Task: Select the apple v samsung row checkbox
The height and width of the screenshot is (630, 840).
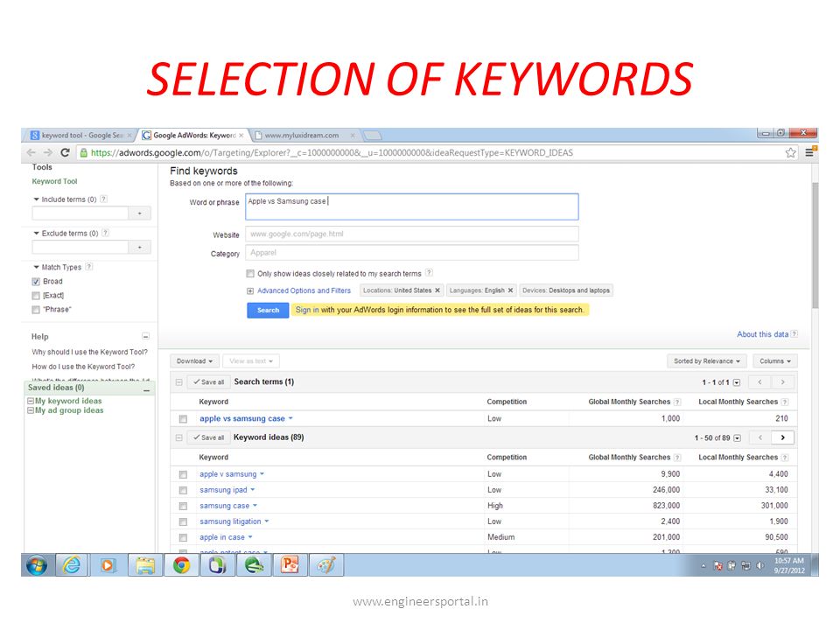Action: (x=183, y=474)
